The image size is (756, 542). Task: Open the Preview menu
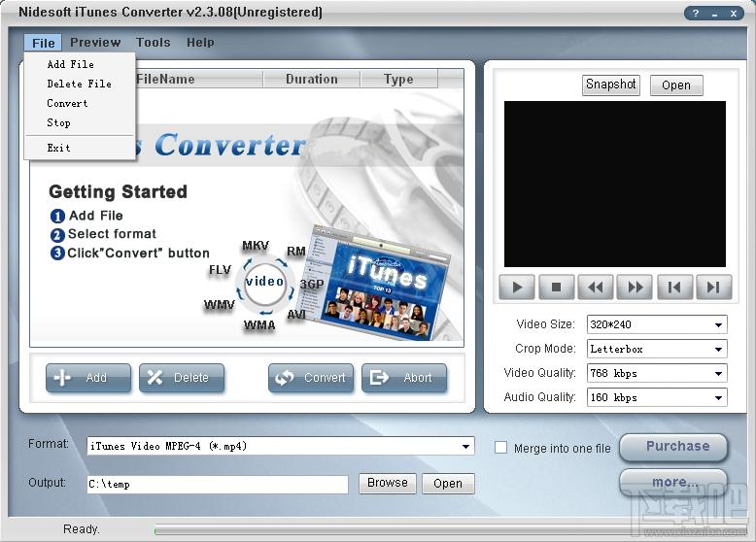[x=95, y=43]
